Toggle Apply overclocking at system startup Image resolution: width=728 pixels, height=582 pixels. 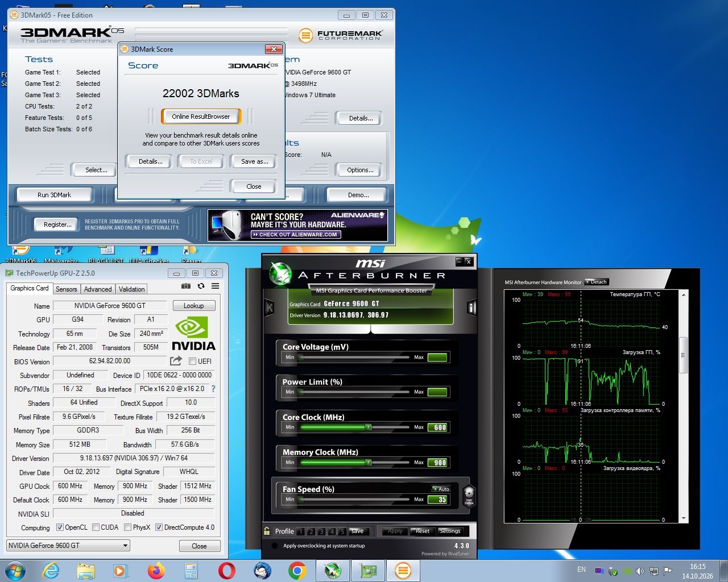pos(275,546)
